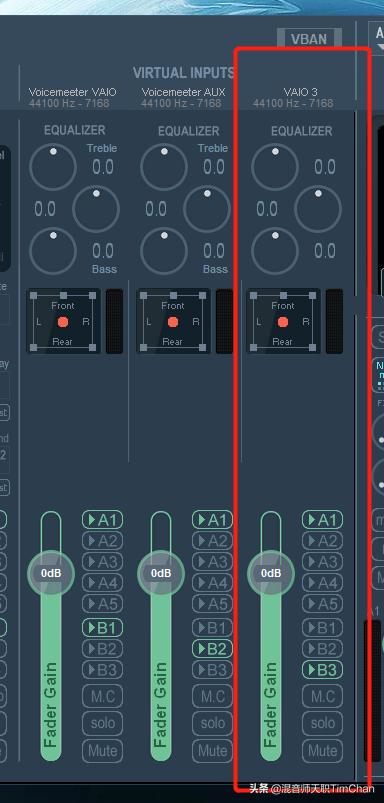Mute the Voicemeeter VAIO strip

pyautogui.click(x=102, y=751)
